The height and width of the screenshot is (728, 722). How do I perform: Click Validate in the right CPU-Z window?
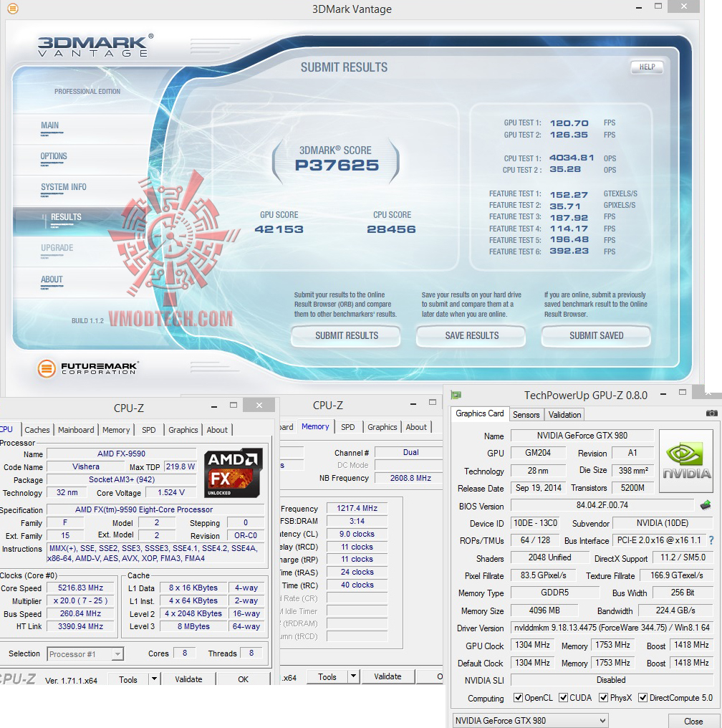click(388, 676)
